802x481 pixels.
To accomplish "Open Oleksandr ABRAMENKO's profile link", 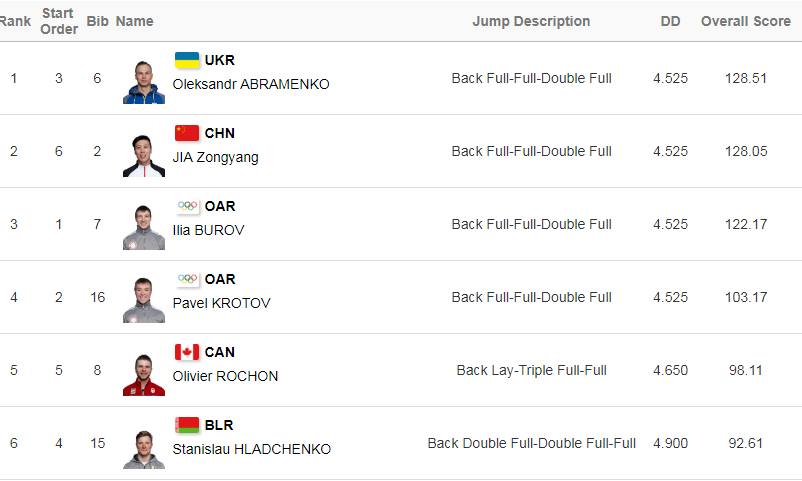I will coord(251,84).
